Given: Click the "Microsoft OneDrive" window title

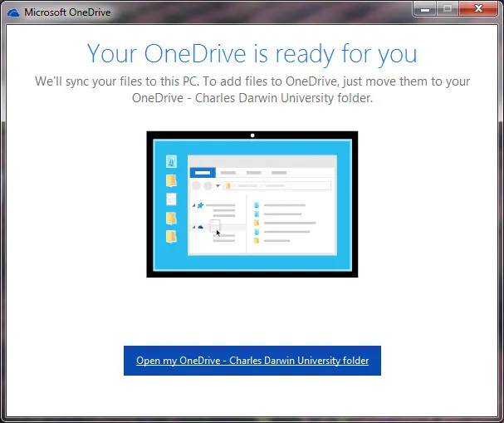Looking at the screenshot, I should pos(67,12).
